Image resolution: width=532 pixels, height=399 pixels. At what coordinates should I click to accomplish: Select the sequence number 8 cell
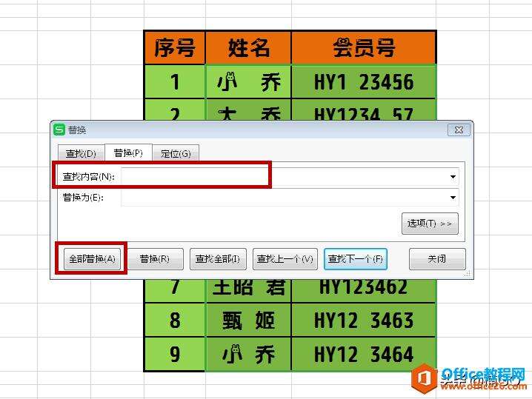click(175, 320)
